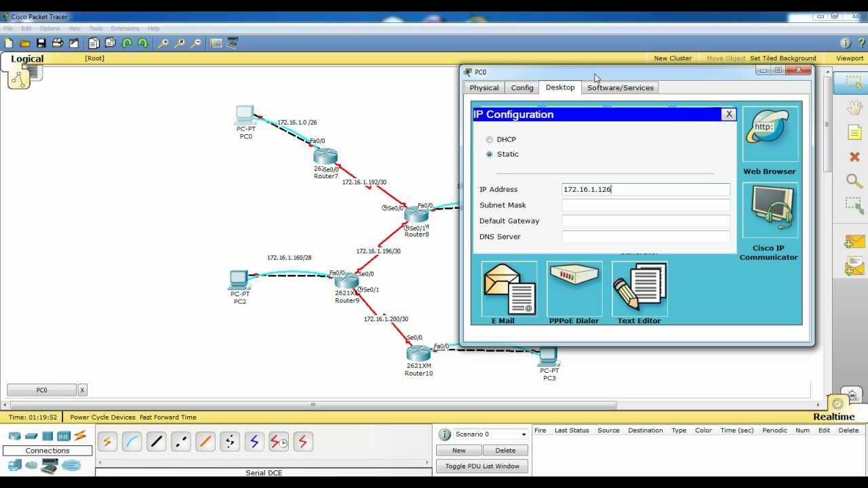Select the Routers device category
The height and width of the screenshot is (488, 868).
[x=14, y=436]
